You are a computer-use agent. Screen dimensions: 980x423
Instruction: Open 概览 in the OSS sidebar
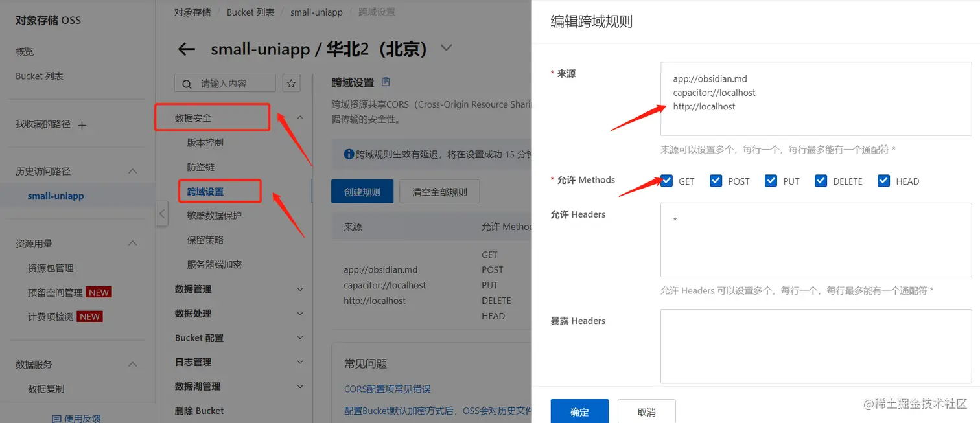[25, 52]
